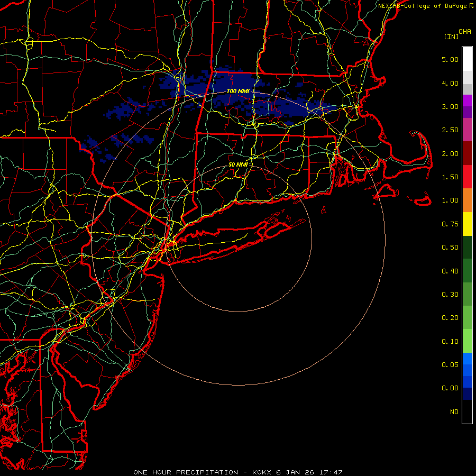Click the black ND swatch on scale
476x476 pixels.
tap(467, 411)
